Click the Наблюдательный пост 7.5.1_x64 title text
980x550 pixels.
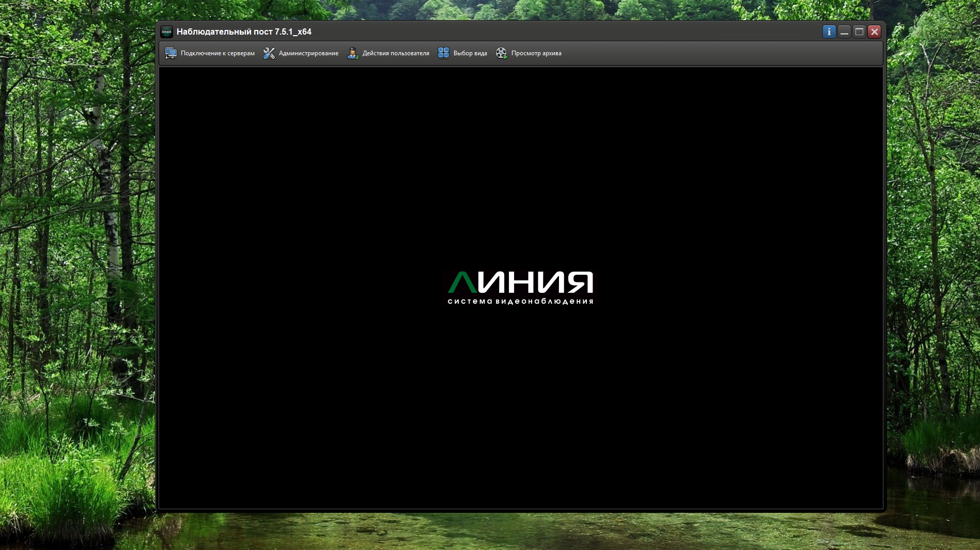click(x=244, y=32)
